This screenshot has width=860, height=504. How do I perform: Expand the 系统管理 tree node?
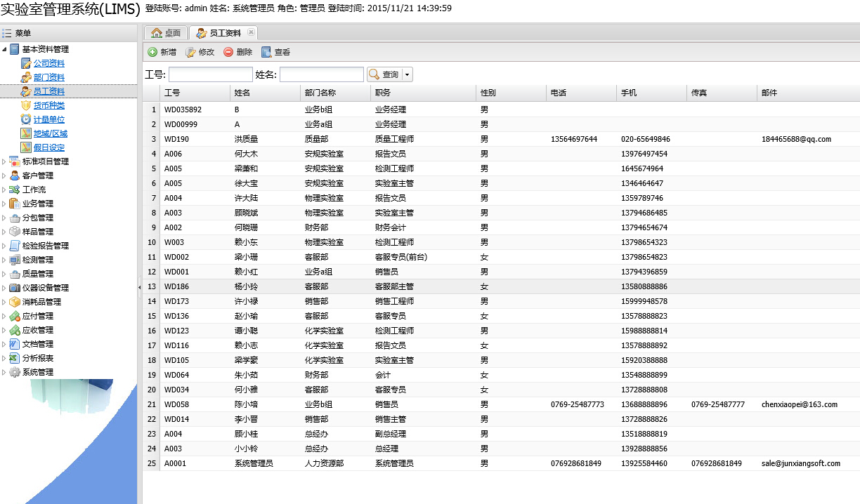[4, 372]
